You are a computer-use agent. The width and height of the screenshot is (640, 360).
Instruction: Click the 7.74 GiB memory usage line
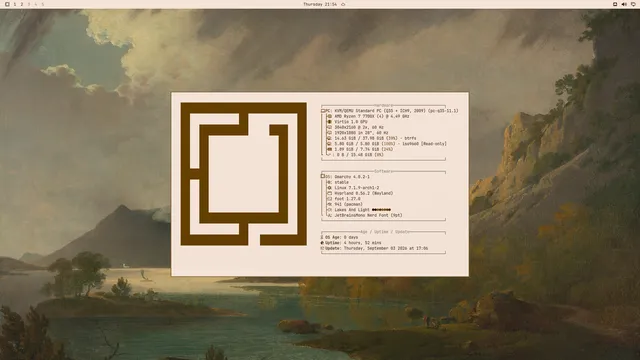click(360, 149)
